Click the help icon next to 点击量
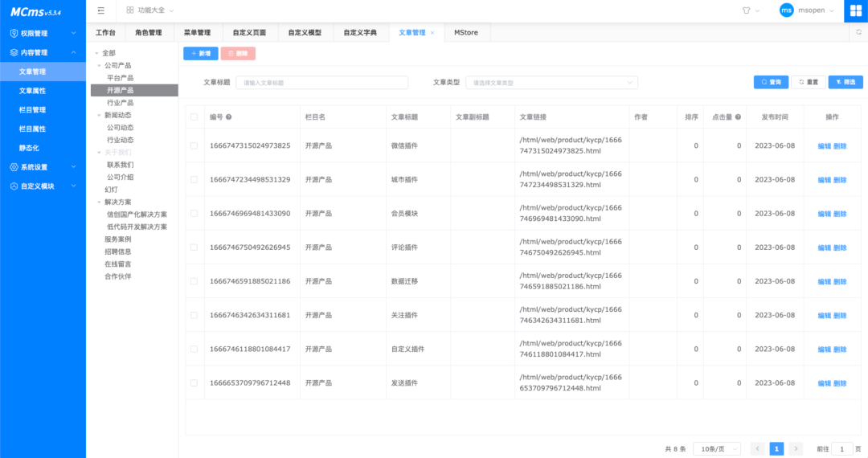868x458 pixels. point(738,117)
